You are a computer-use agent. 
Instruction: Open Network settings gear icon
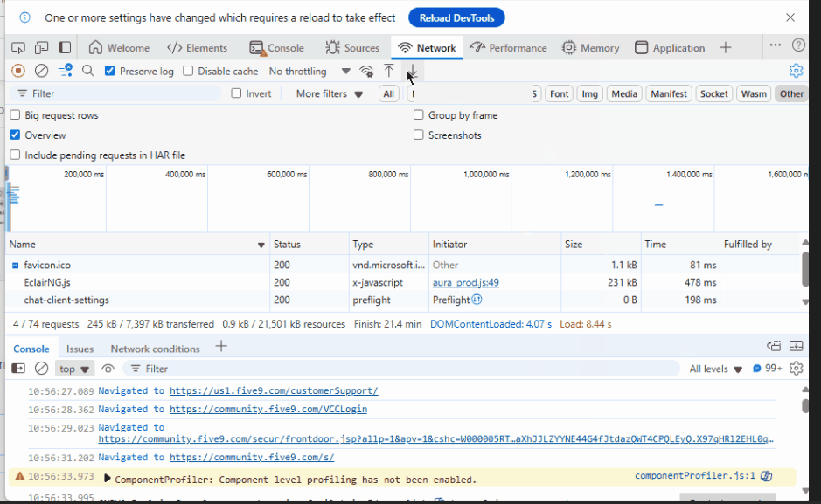pyautogui.click(x=796, y=71)
